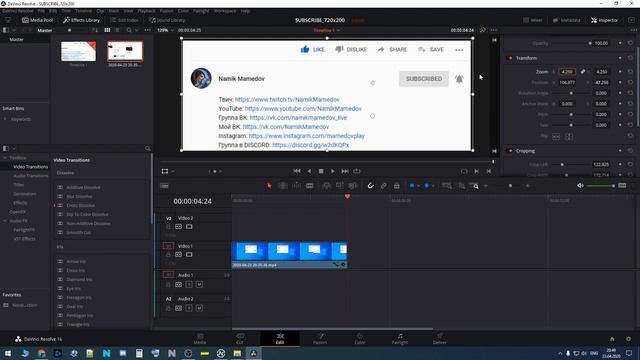
Task: Open the Edit Index panel
Action: click(124, 20)
